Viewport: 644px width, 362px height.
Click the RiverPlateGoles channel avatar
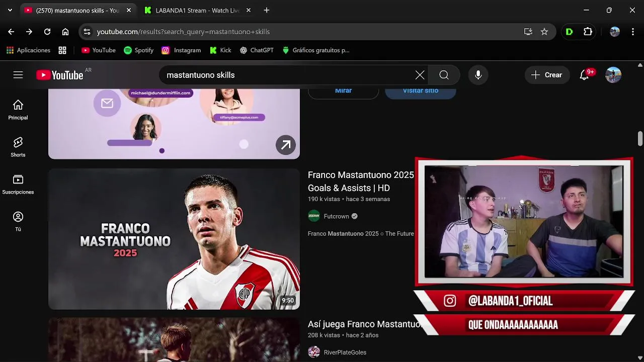[314, 352]
